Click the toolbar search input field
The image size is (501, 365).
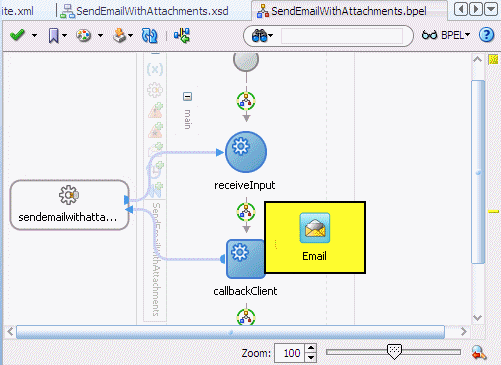[x=342, y=36]
